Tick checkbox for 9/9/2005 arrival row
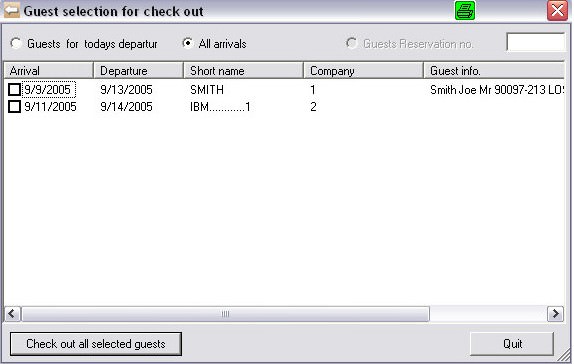Image resolution: width=574 pixels, height=364 pixels. pos(15,89)
